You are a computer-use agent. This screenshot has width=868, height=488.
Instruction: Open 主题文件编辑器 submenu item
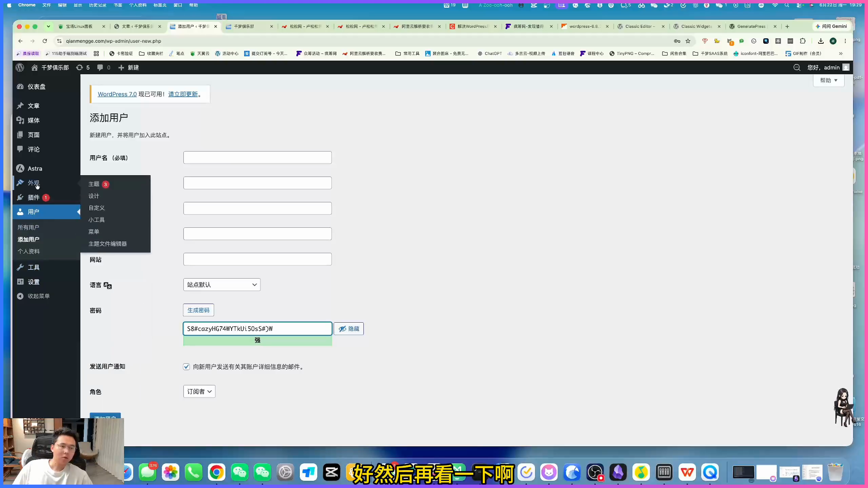point(107,244)
